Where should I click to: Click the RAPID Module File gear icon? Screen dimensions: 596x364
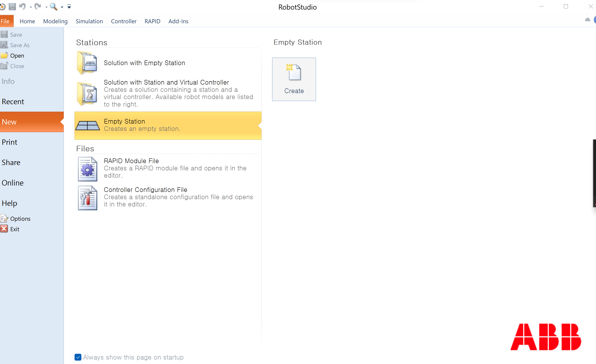(x=88, y=169)
